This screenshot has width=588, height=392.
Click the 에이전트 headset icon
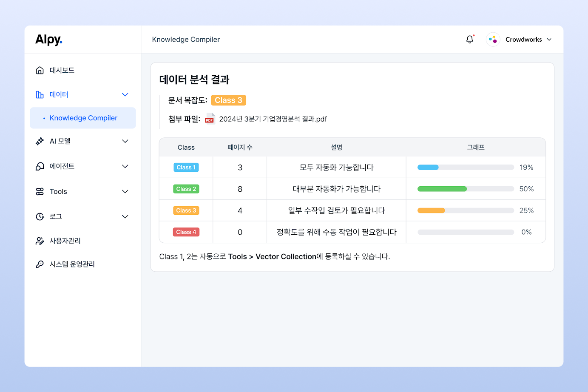coord(40,166)
